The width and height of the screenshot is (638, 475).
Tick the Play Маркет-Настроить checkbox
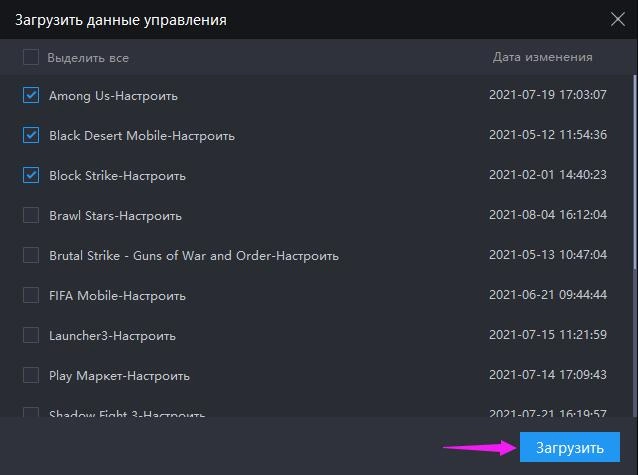[31, 376]
